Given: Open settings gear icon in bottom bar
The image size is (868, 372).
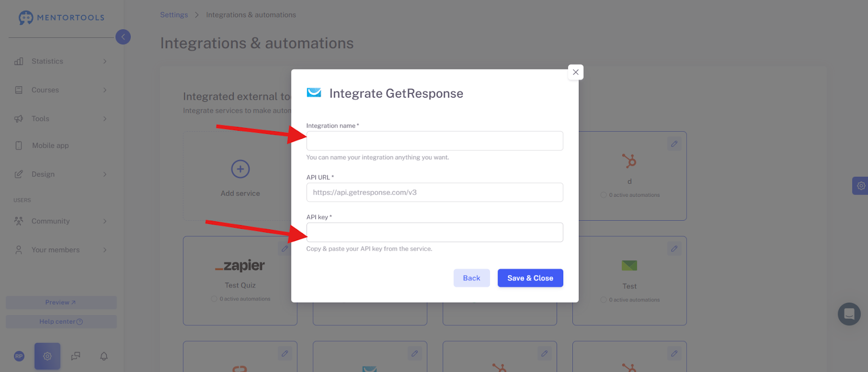Looking at the screenshot, I should coord(47,356).
